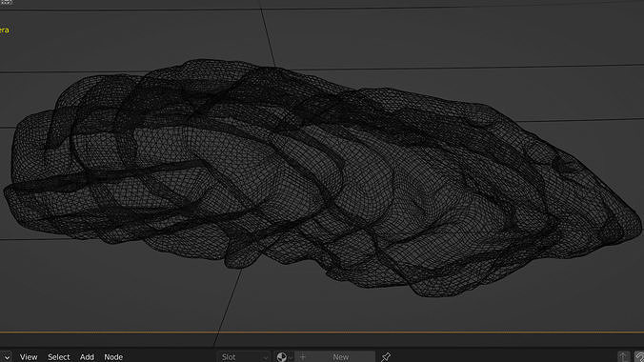
Task: Open the editor type dropdown before View
Action: (6, 356)
